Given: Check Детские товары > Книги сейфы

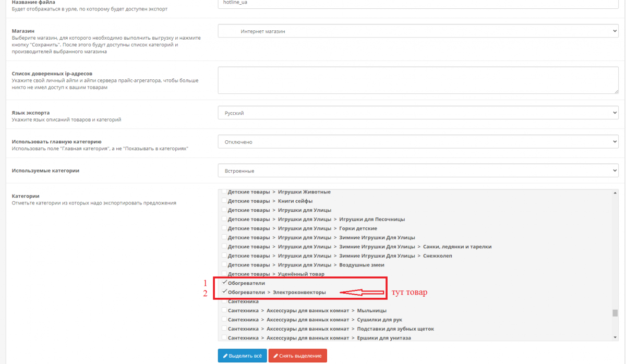Looking at the screenshot, I should 225,201.
